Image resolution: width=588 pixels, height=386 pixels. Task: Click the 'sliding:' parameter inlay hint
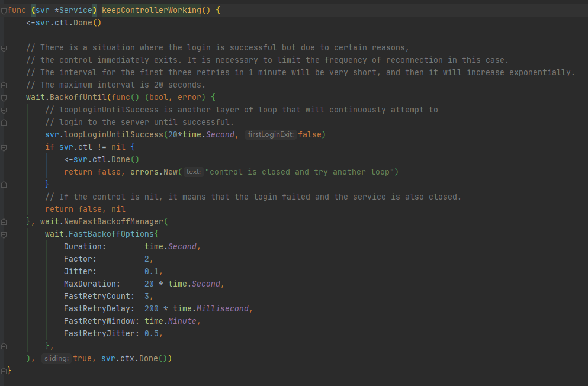tap(56, 359)
